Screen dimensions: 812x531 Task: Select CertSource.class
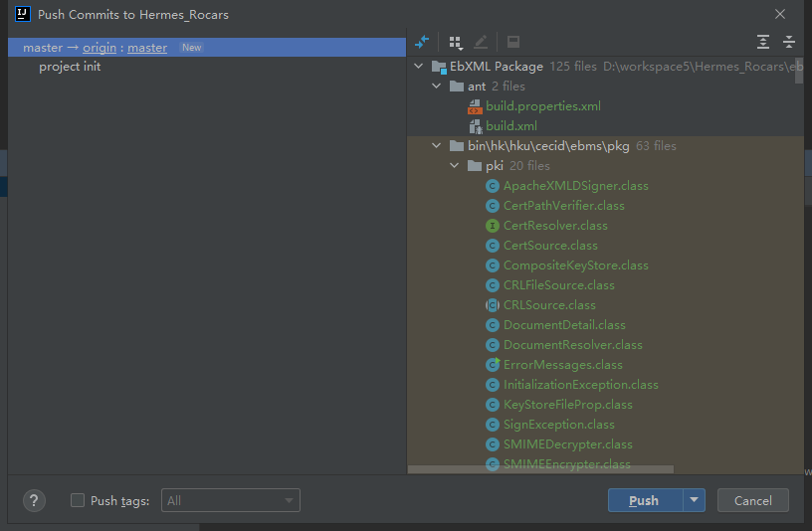(550, 246)
